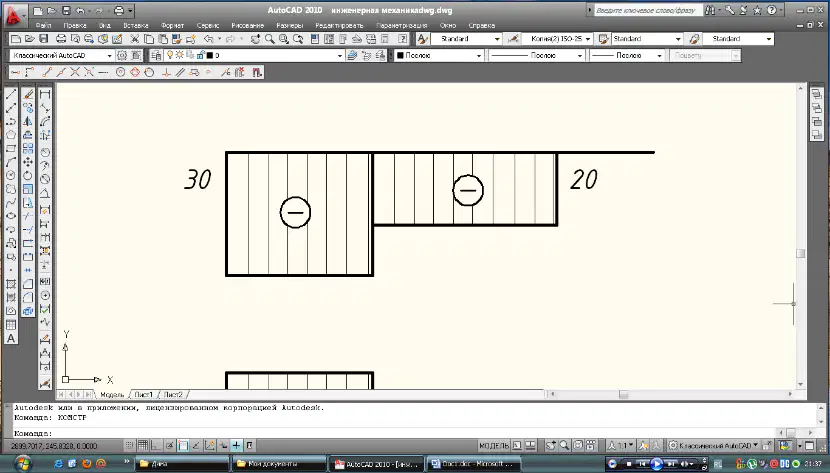Image resolution: width=830 pixels, height=473 pixels.
Task: Click the Pan hand tool icon
Action: tap(256, 39)
